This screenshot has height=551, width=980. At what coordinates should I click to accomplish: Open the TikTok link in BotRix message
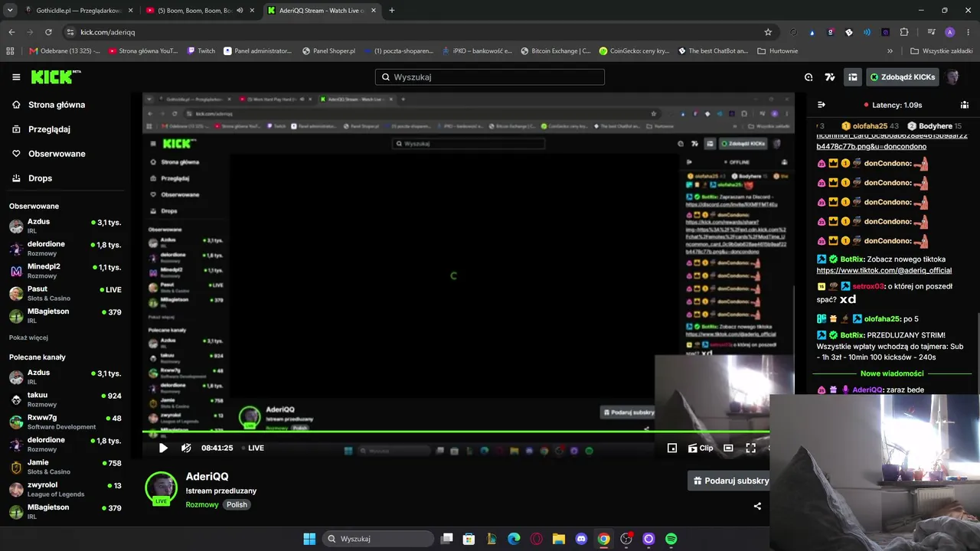pos(884,270)
